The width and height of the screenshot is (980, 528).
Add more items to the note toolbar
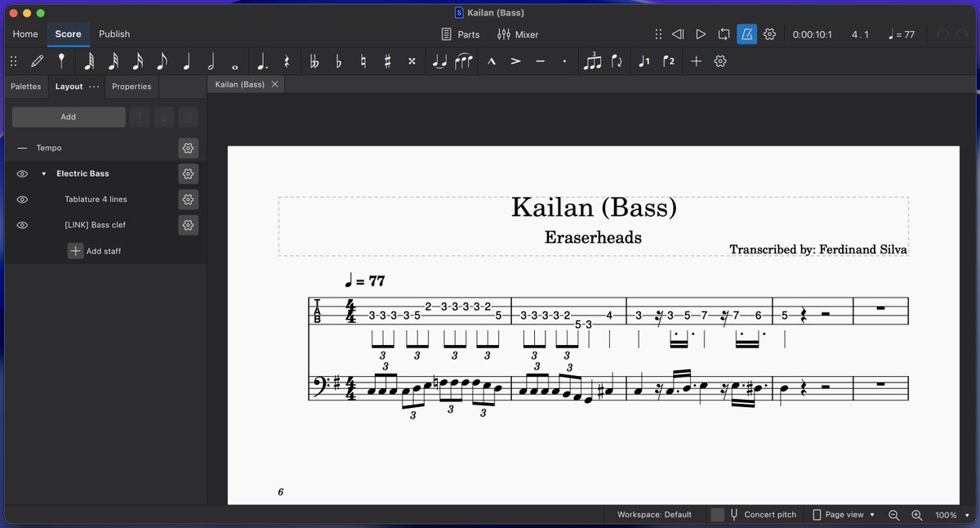click(696, 60)
